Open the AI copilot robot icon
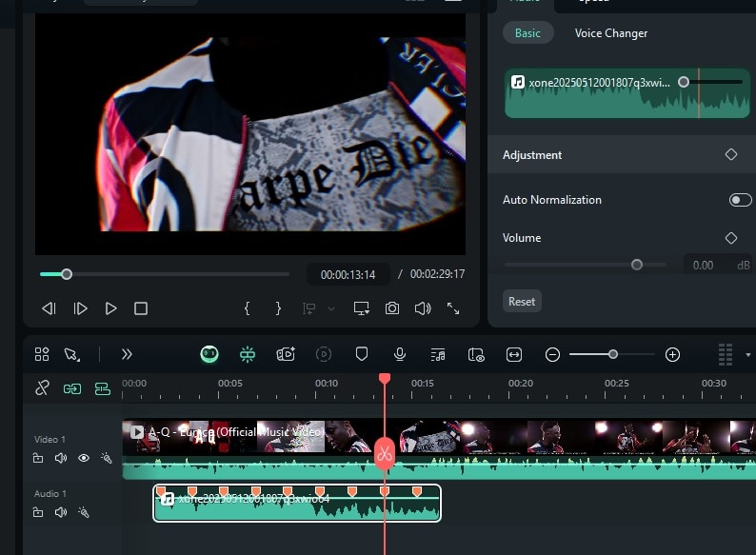 (x=209, y=354)
